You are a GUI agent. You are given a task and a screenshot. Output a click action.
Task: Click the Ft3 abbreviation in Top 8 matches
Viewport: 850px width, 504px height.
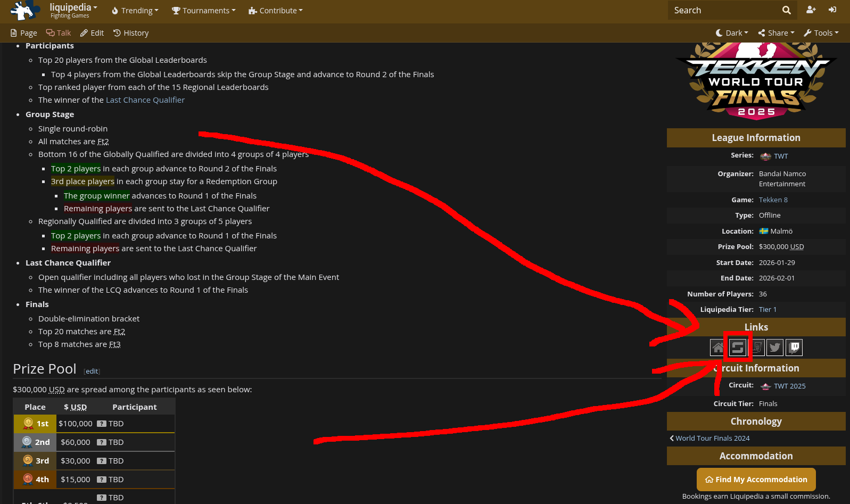tap(115, 344)
